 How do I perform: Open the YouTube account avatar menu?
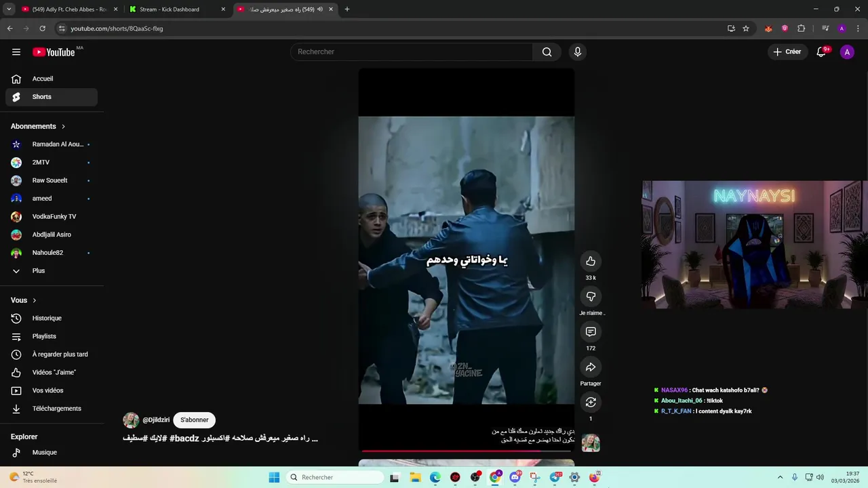click(x=847, y=52)
